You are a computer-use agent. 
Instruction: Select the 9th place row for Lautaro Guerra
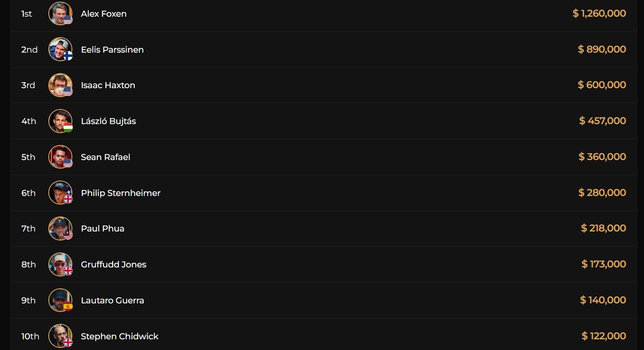tap(321, 300)
